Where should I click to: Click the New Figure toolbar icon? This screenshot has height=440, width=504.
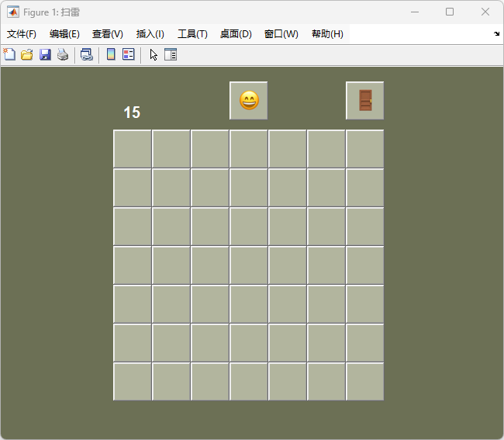point(9,54)
